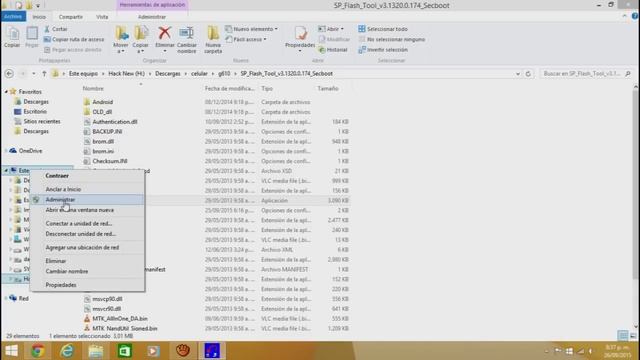The height and width of the screenshot is (360, 640).
Task: Open the Fácil acceso dropdown
Action: pyautogui.click(x=246, y=40)
